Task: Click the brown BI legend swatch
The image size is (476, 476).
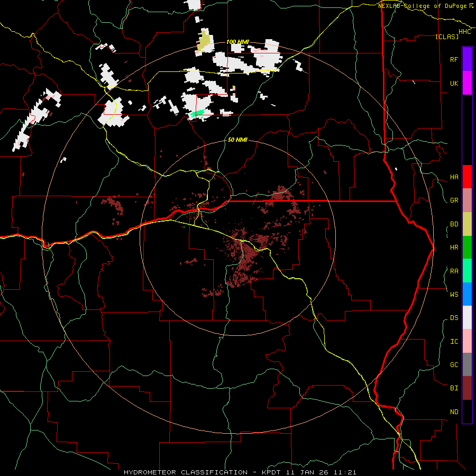Action: click(x=467, y=388)
